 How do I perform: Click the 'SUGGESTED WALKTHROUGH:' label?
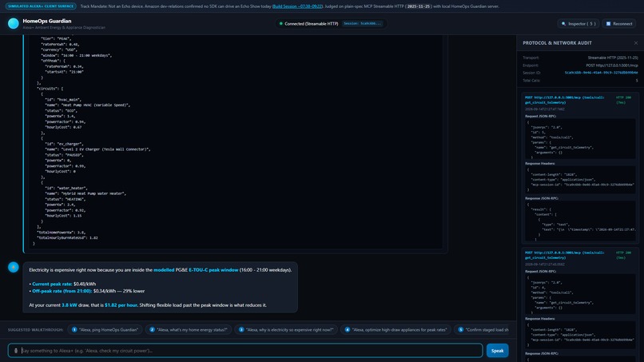(x=35, y=329)
